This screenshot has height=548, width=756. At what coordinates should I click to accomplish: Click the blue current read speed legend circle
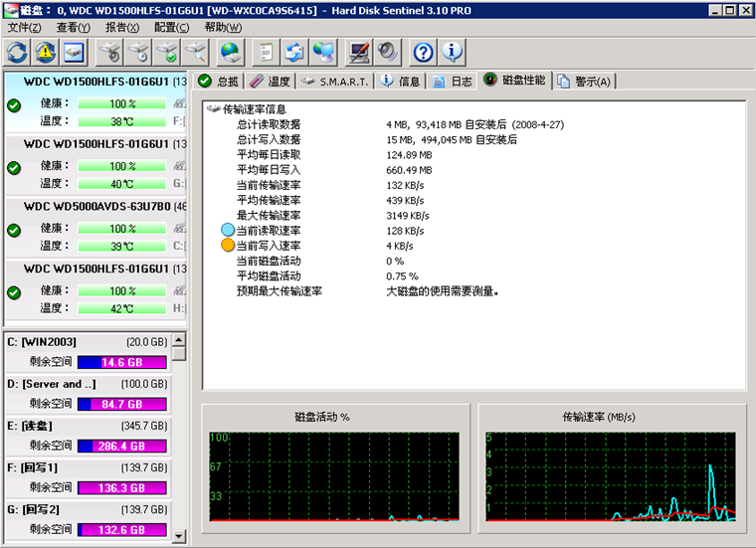click(228, 231)
